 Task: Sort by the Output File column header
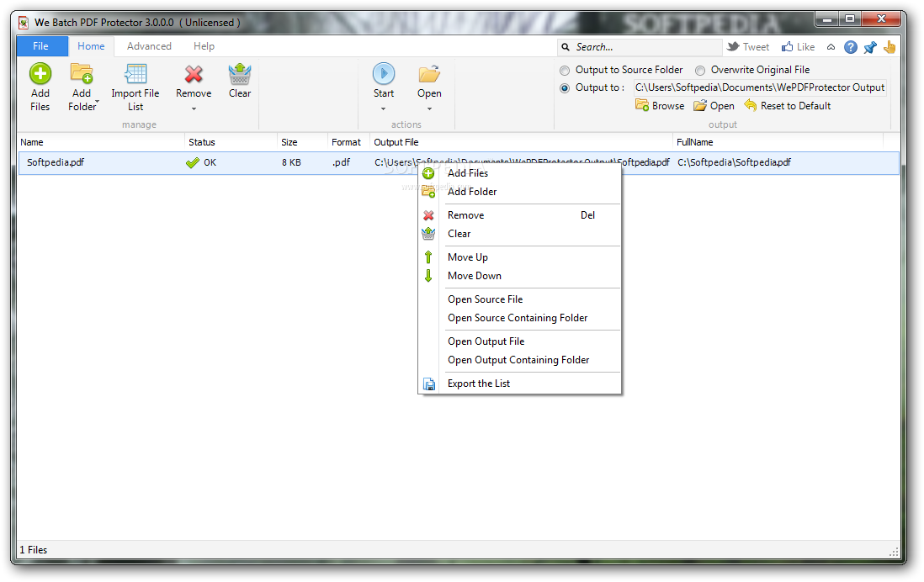pyautogui.click(x=521, y=142)
